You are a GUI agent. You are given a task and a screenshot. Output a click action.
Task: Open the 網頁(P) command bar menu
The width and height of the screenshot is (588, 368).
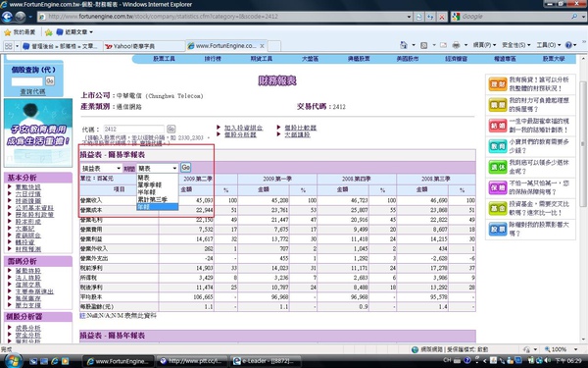(484, 45)
